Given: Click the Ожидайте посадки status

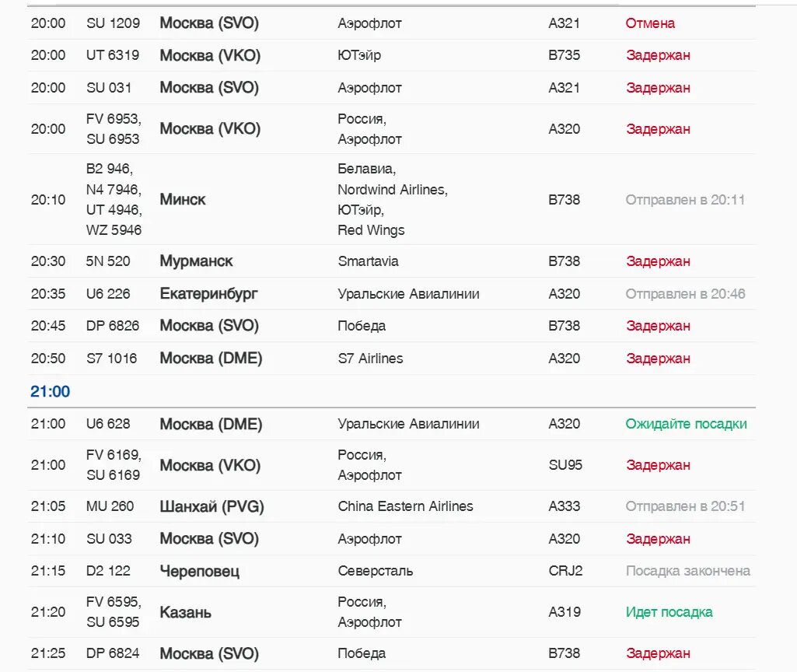Looking at the screenshot, I should pyautogui.click(x=686, y=424).
